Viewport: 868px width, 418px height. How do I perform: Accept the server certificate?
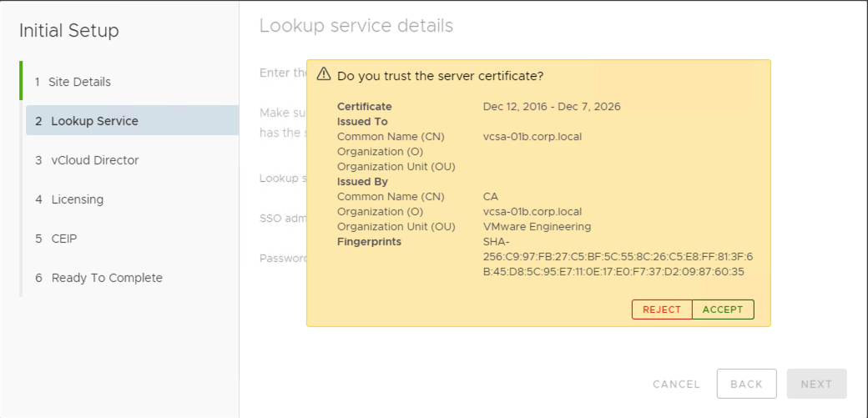[x=723, y=310]
